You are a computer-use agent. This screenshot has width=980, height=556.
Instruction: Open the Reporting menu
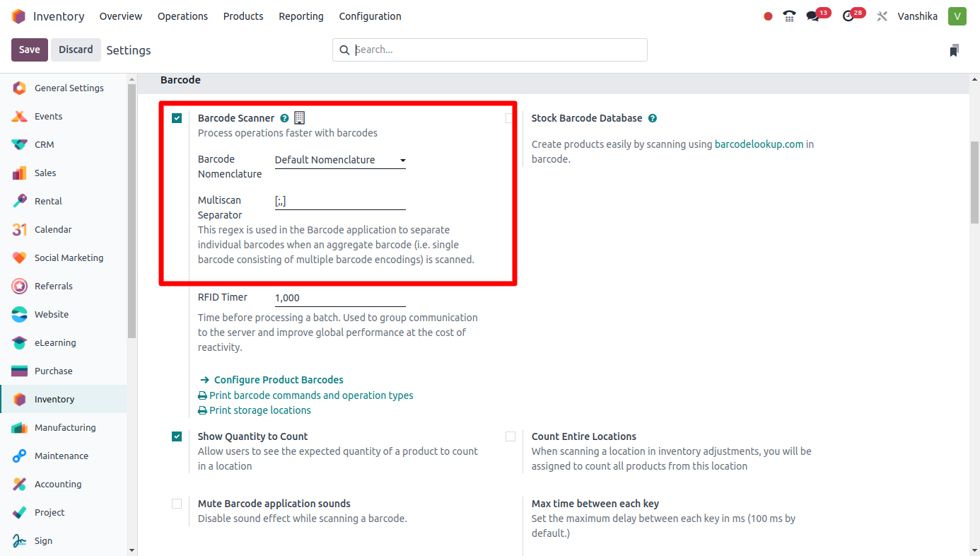tap(301, 16)
